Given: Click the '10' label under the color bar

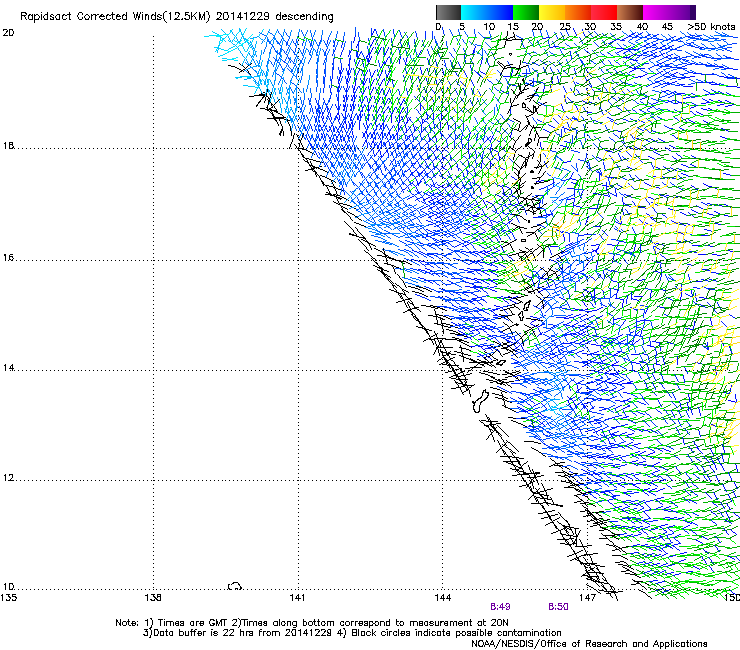Looking at the screenshot, I should [x=489, y=27].
